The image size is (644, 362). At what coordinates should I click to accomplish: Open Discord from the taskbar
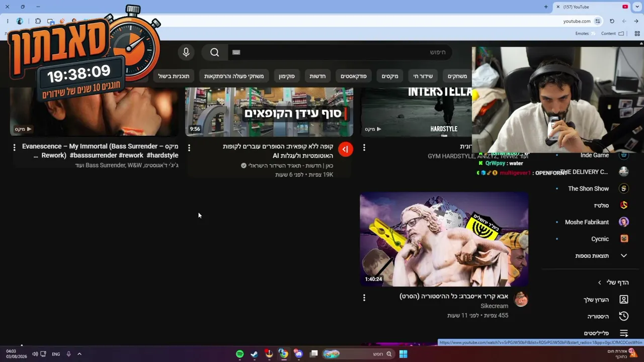pos(298,354)
